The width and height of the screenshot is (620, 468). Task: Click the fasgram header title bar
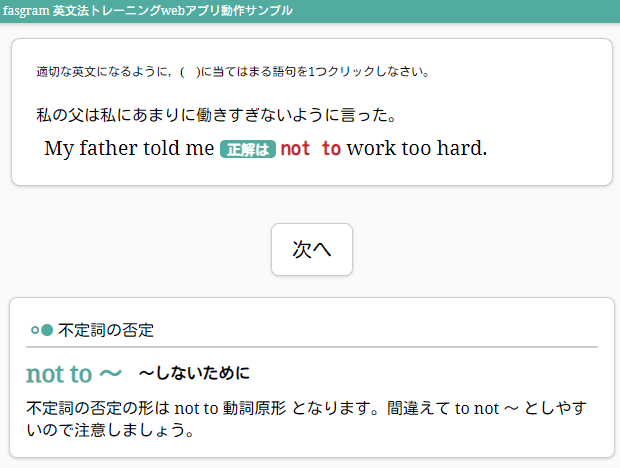click(x=310, y=11)
